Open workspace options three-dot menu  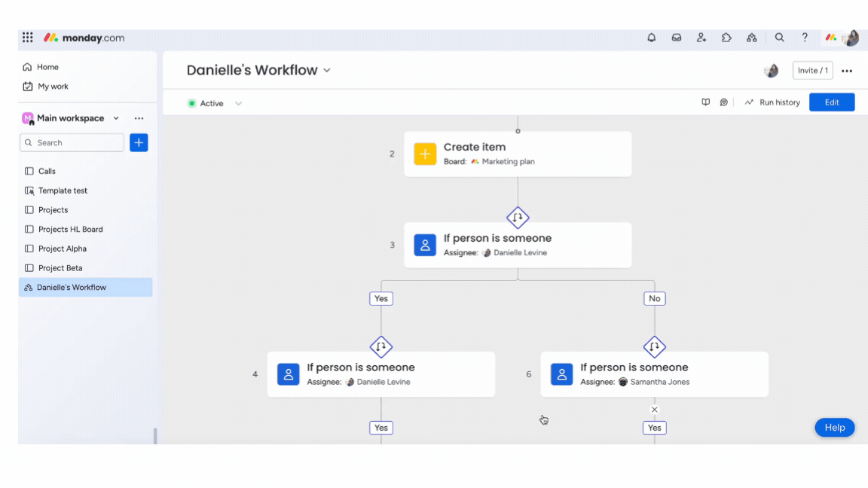pyautogui.click(x=139, y=118)
